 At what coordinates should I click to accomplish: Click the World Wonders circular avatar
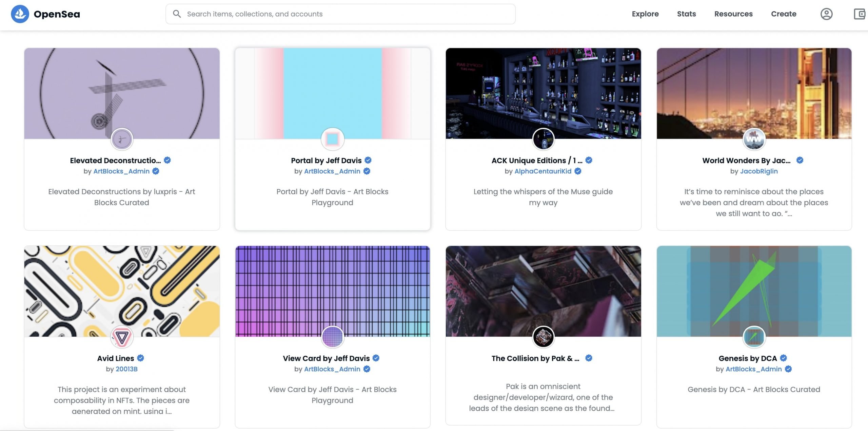pyautogui.click(x=753, y=139)
